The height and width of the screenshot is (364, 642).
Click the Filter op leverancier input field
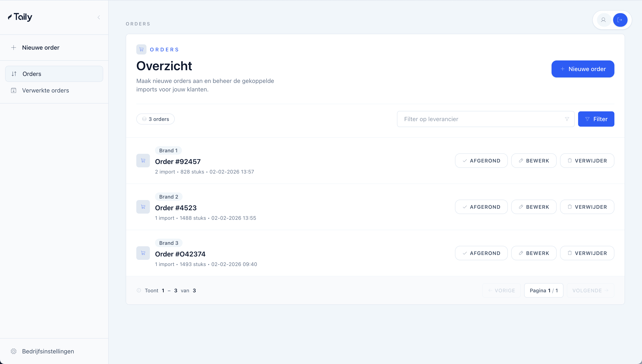click(475, 119)
